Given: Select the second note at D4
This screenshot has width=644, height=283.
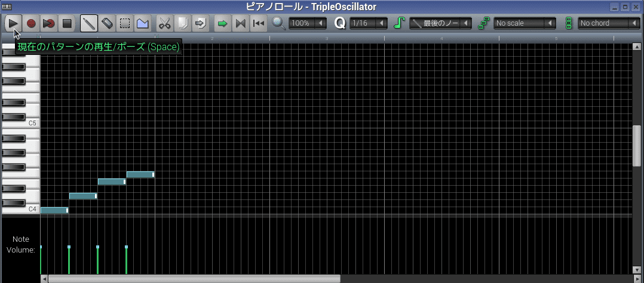Looking at the screenshot, I should pos(83,196).
